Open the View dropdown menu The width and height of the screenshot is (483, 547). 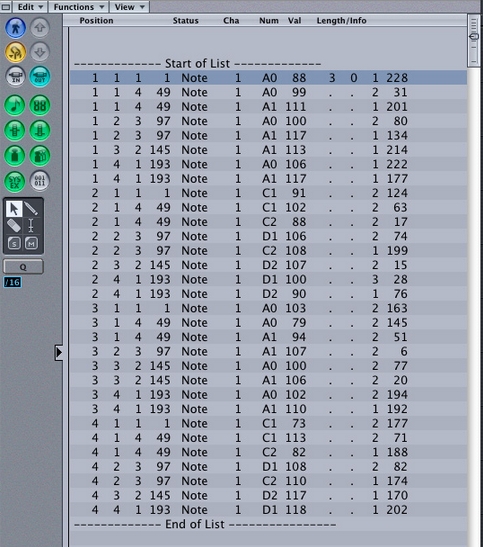pos(129,7)
